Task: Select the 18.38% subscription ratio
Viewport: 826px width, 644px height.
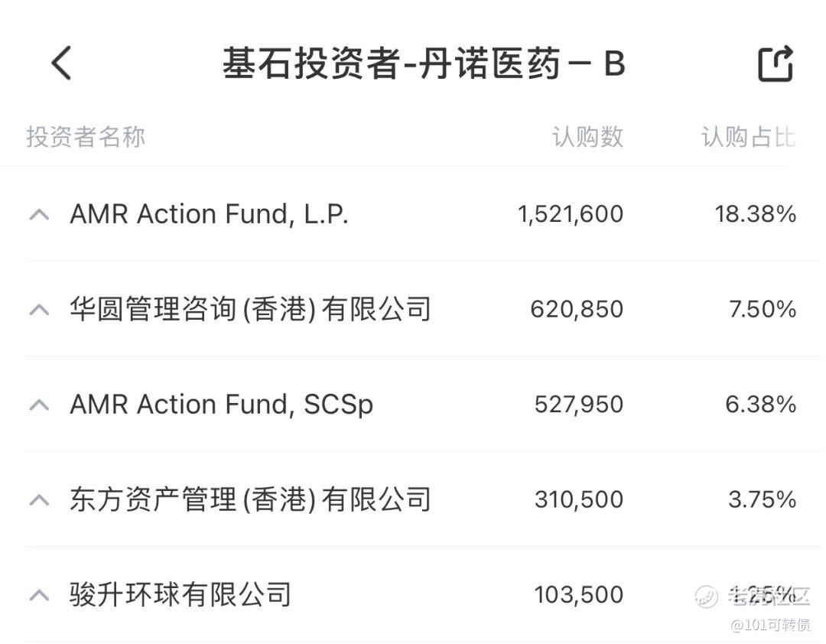Action: [x=755, y=214]
